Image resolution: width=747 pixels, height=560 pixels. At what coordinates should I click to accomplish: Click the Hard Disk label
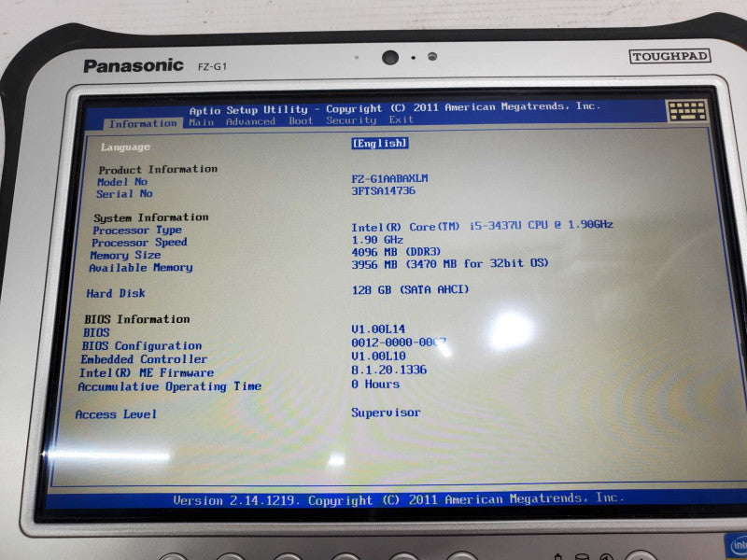tap(116, 293)
